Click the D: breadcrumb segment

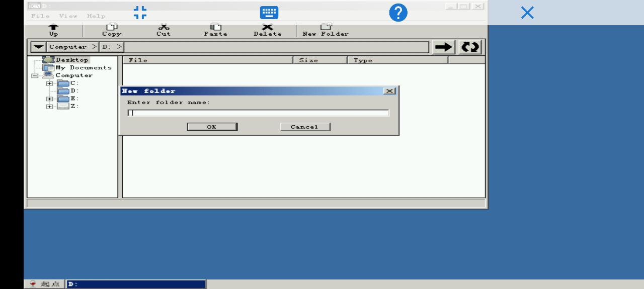tap(112, 47)
